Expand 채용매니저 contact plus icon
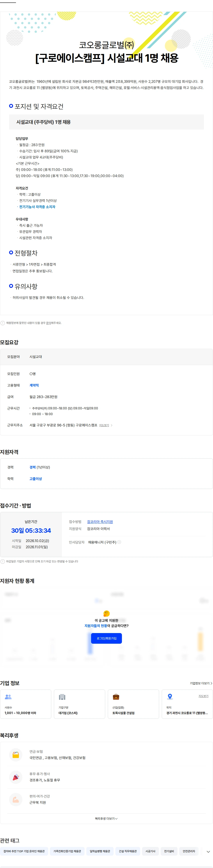Image resolution: width=213 pixels, height=868 pixels. tap(119, 542)
